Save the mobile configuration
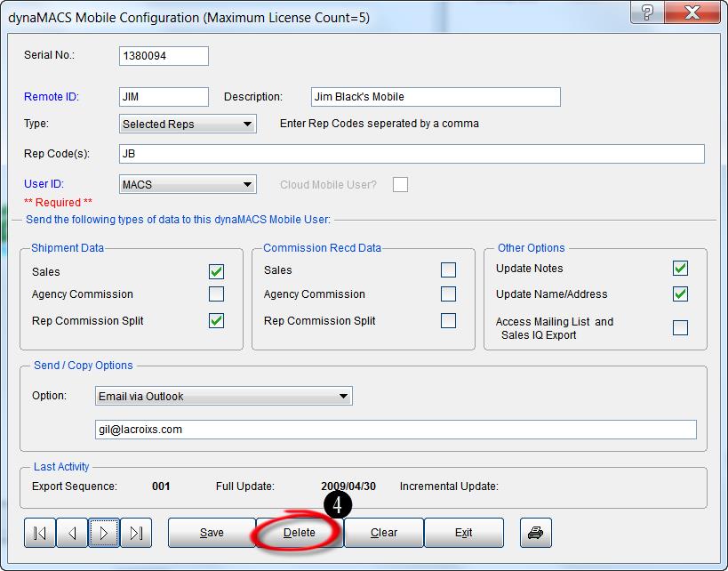The width and height of the screenshot is (728, 571). point(212,533)
